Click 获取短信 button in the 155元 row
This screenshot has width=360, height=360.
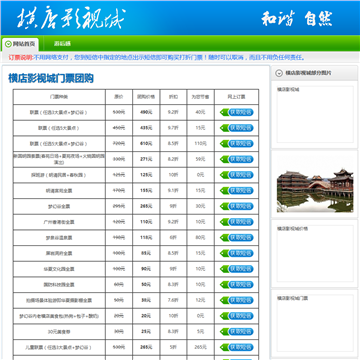(237, 191)
